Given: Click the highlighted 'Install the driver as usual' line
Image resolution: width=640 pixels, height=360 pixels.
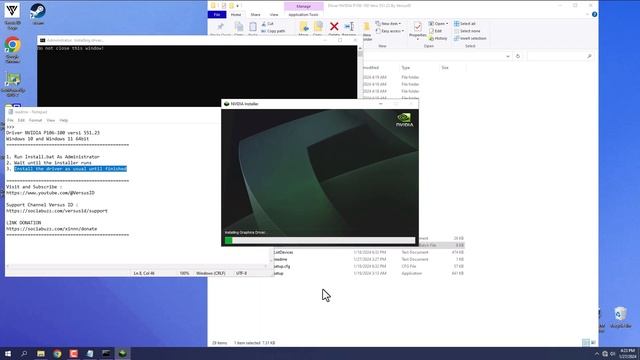Looking at the screenshot, I should (71, 169).
